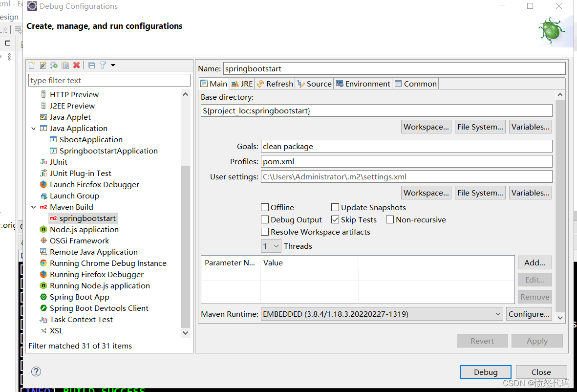
Task: Enable the Update Snapshots checkbox
Action: (335, 207)
